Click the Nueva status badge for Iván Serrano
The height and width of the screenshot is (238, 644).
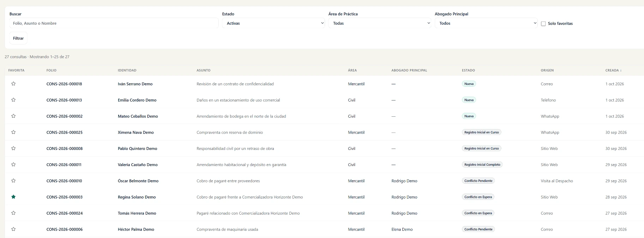point(469,84)
